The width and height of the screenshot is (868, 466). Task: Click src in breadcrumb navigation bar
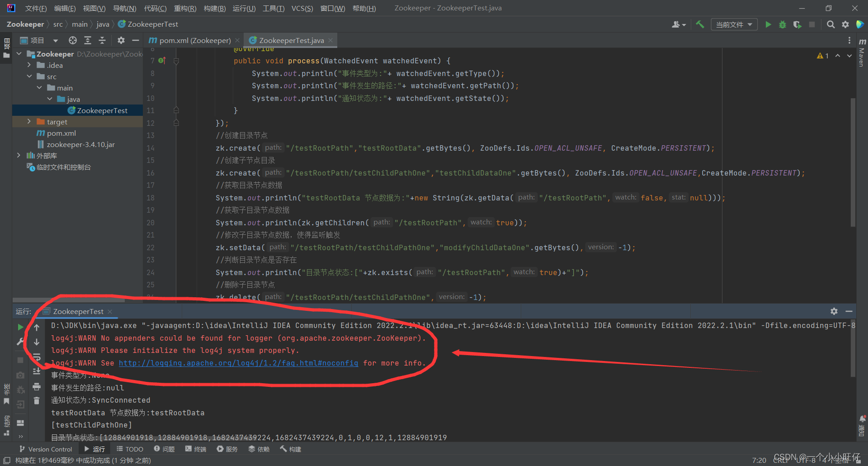[58, 24]
